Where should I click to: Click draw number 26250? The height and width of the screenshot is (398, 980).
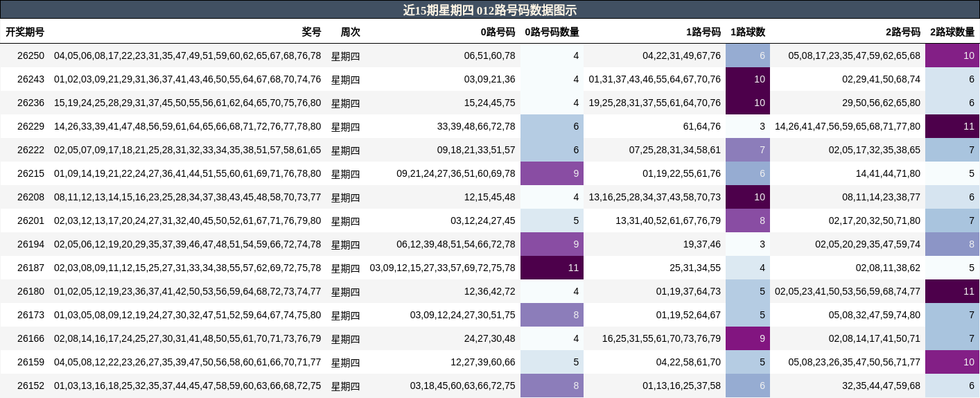click(x=30, y=55)
